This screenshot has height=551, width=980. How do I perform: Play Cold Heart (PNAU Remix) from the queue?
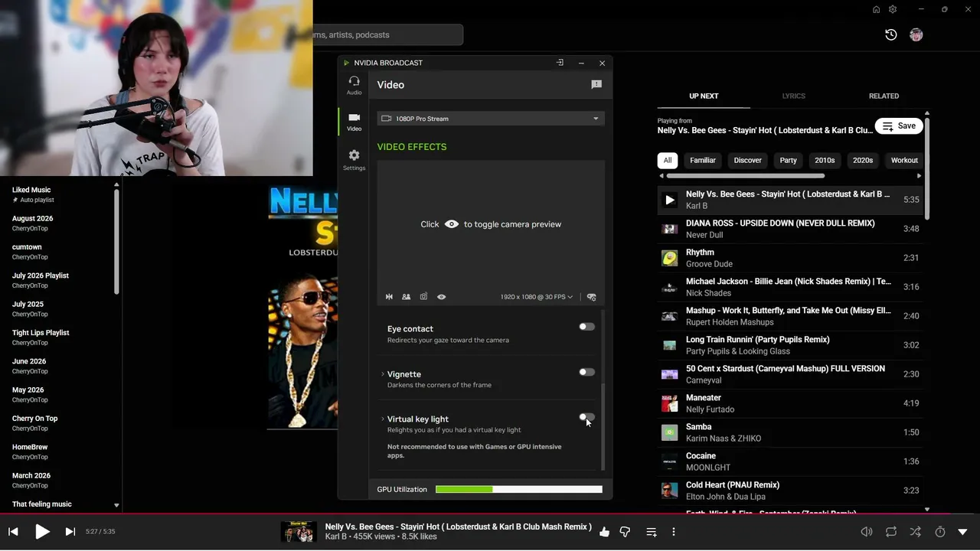[791, 491]
